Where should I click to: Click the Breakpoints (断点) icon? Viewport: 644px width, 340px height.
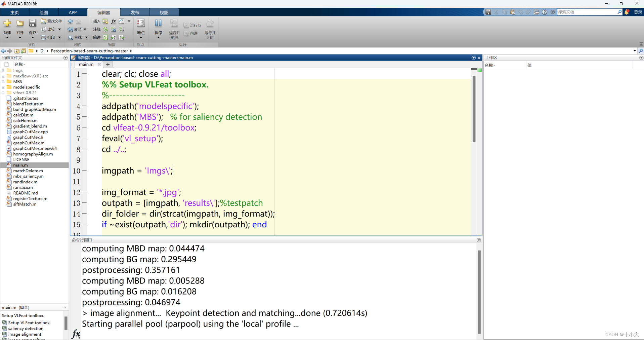coord(141,23)
